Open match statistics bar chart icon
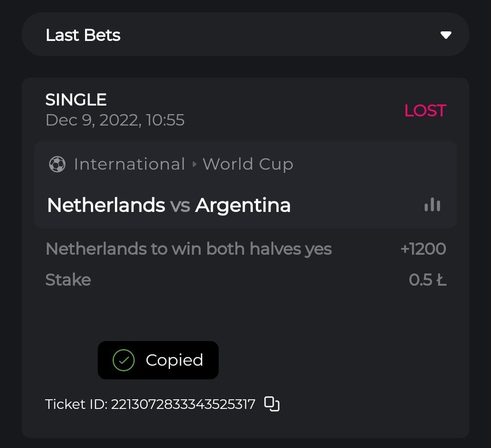The width and height of the screenshot is (491, 448). tap(432, 205)
